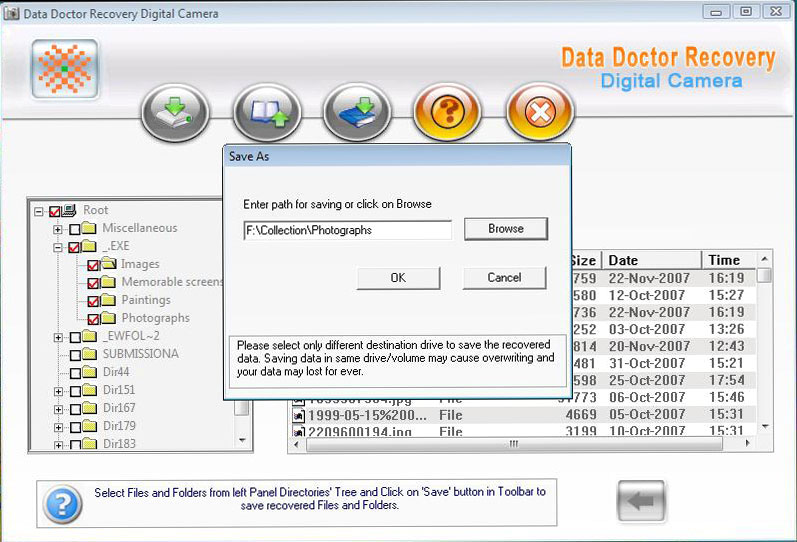Collapse the _.EXE folder node
Image resolution: width=797 pixels, height=542 pixels.
pos(58,248)
